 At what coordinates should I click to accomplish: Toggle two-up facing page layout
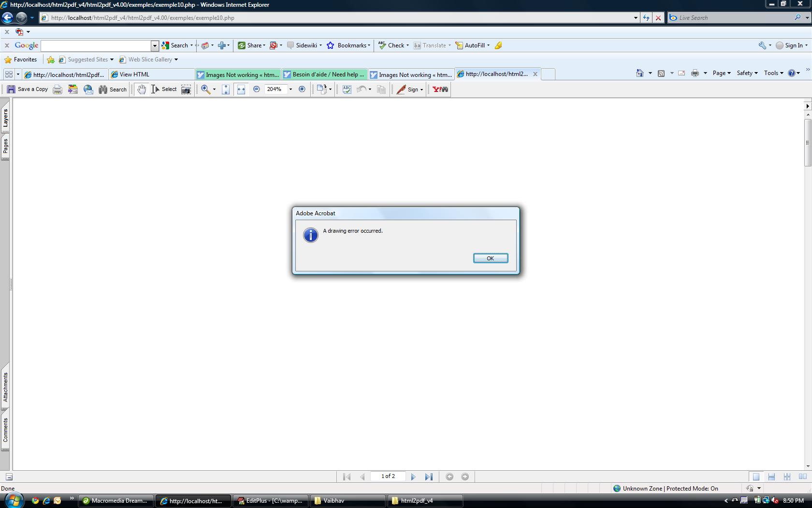pyautogui.click(x=802, y=477)
